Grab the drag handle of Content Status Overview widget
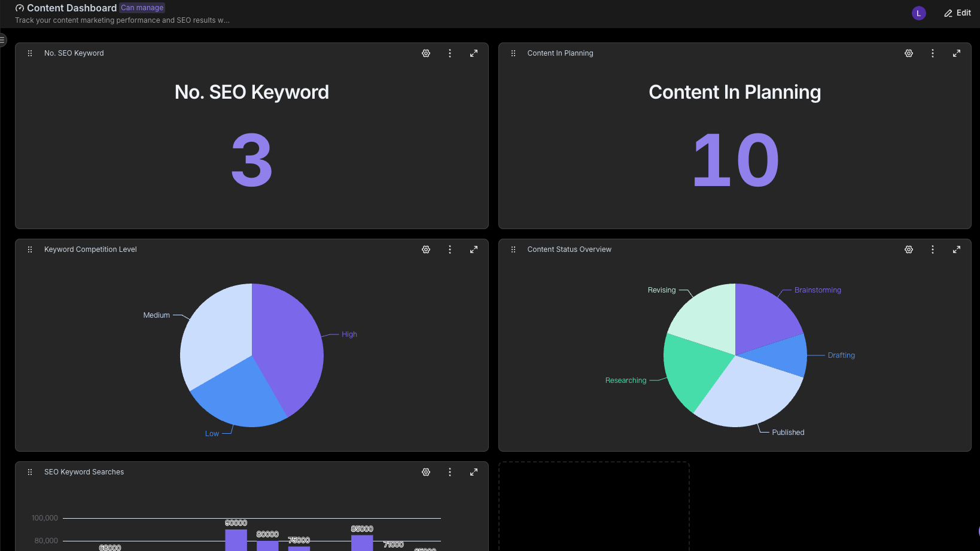This screenshot has height=551, width=980. pyautogui.click(x=513, y=249)
